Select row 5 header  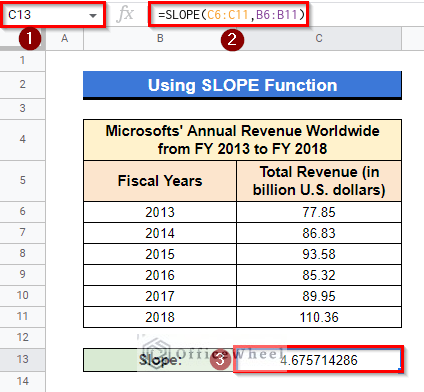[x=22, y=181]
